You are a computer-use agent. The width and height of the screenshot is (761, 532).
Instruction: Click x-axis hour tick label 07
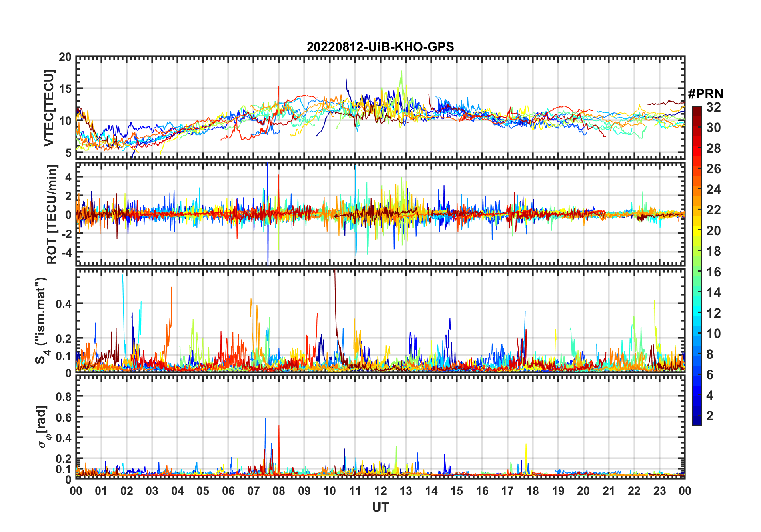(x=254, y=491)
